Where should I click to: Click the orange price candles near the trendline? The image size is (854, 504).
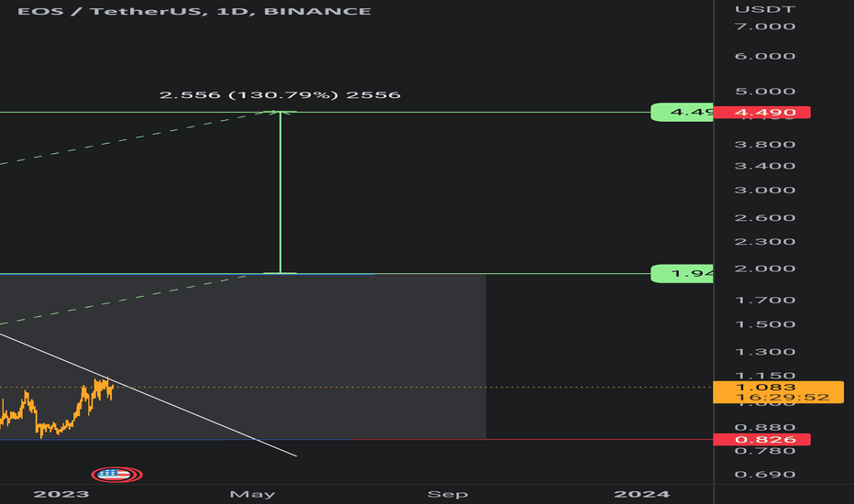(x=57, y=410)
